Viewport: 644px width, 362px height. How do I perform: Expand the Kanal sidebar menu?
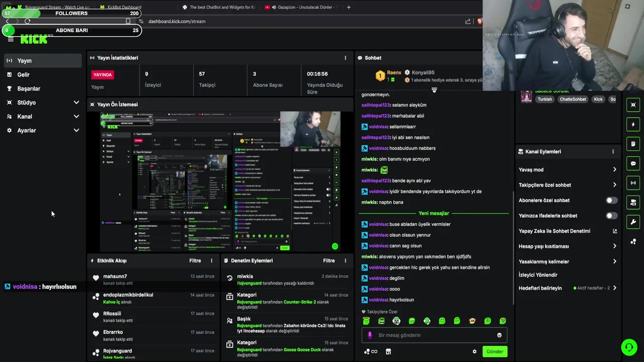tap(43, 117)
